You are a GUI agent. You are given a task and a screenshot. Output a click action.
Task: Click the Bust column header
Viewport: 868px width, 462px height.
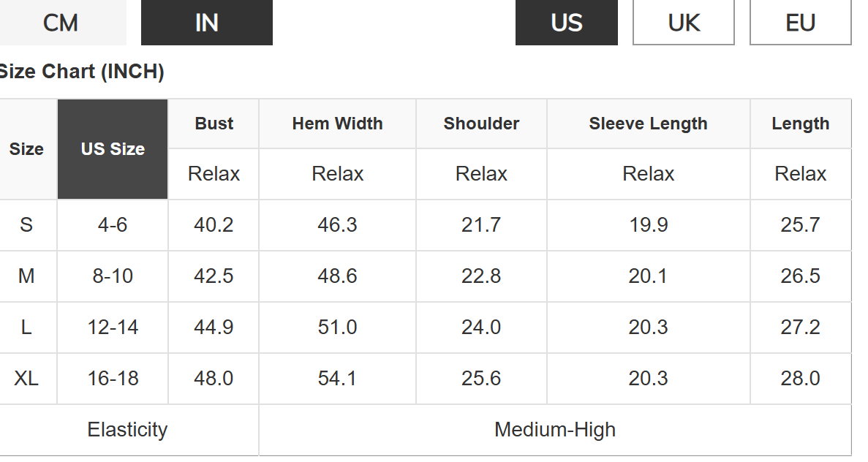coord(214,124)
